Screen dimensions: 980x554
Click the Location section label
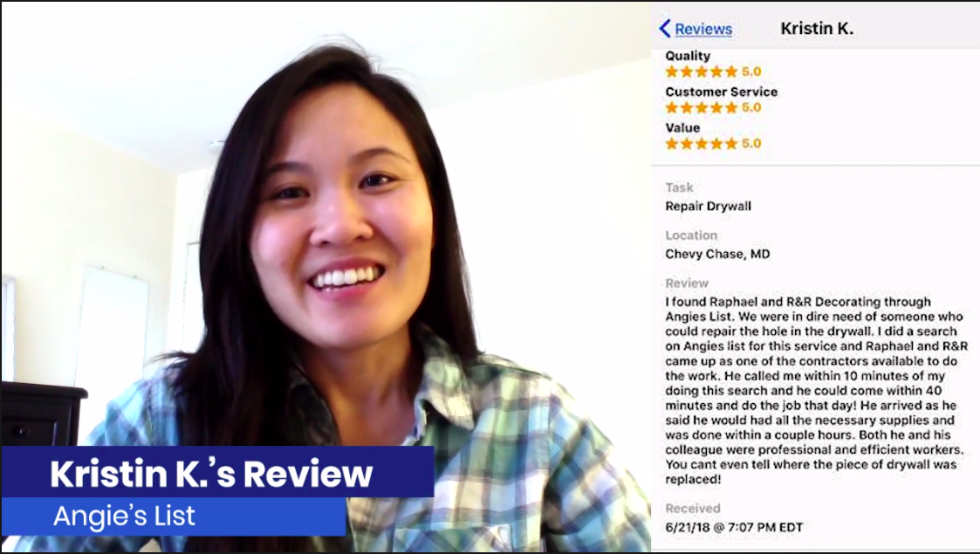pos(690,236)
